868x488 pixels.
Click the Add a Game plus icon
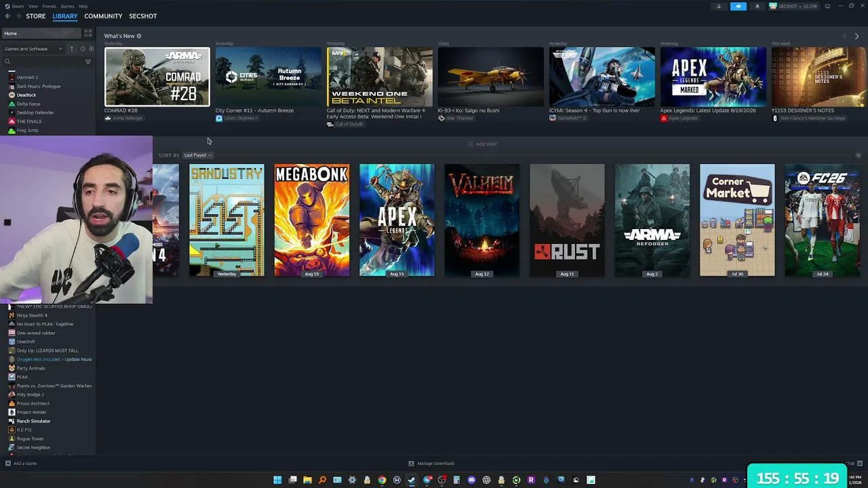point(8,464)
